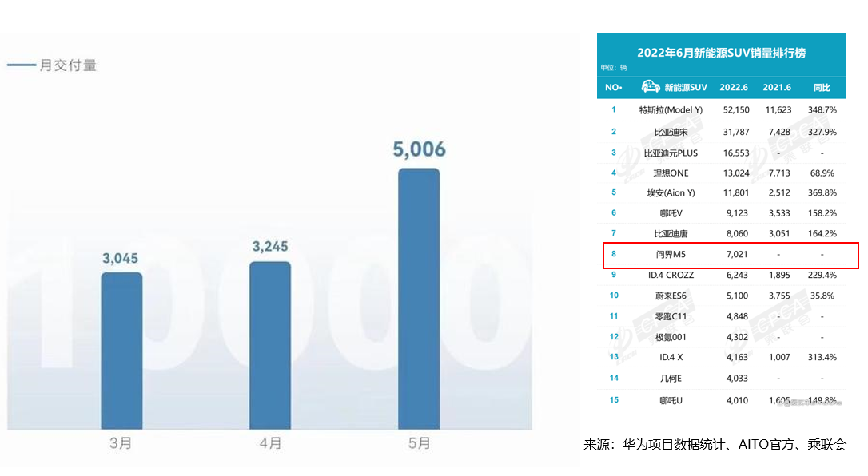The width and height of the screenshot is (868, 476).
Task: Select the 比亚迪元PLUS model name
Action: 671,153
